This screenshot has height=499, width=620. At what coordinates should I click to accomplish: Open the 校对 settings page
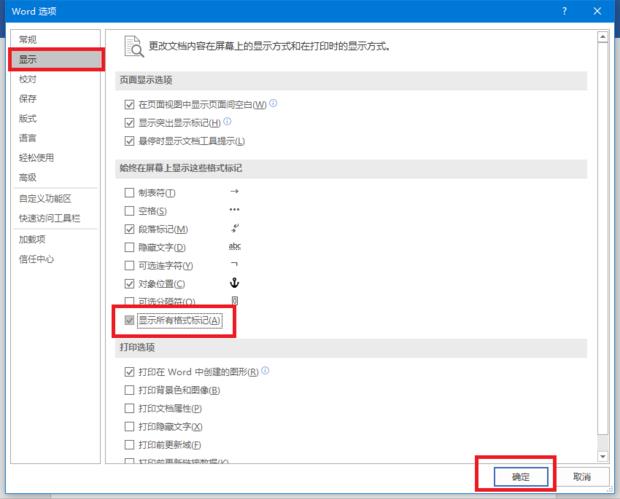coord(28,79)
